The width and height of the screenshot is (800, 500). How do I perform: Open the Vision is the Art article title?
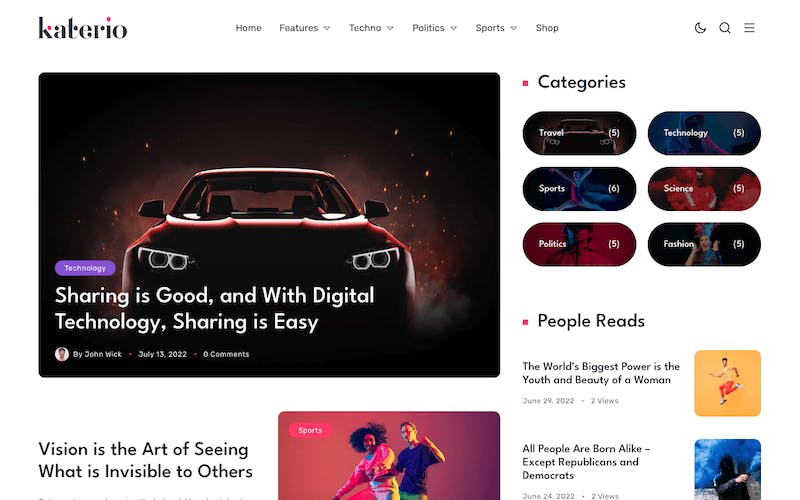145,460
